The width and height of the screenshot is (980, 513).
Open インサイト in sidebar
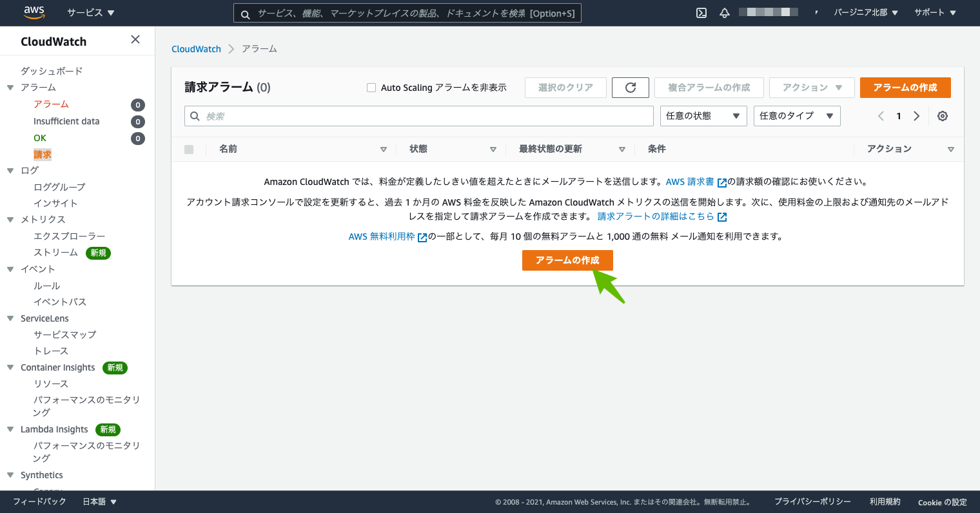[x=55, y=203]
